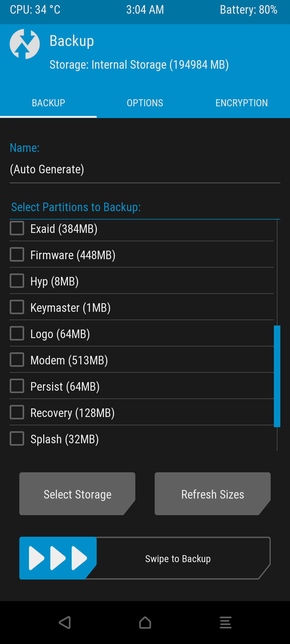Check the Splash (32MB) partition box

[x=17, y=439]
